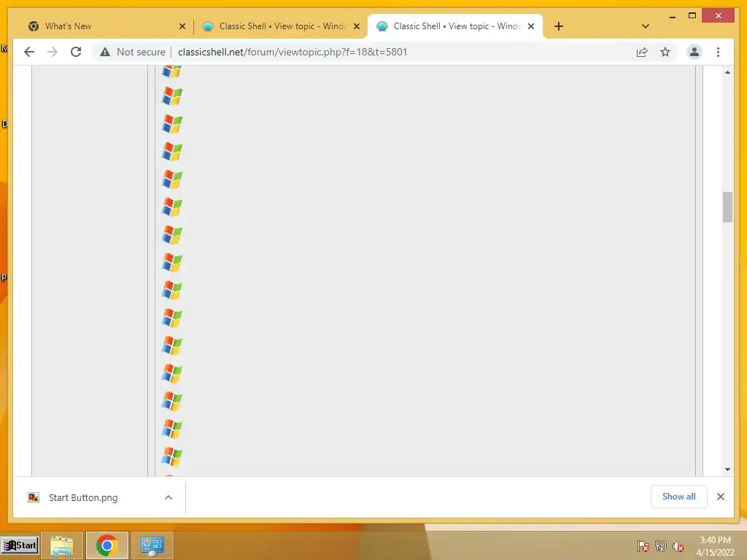This screenshot has width=747, height=560.
Task: Select the active Classic Shell View topic tab
Action: click(455, 26)
